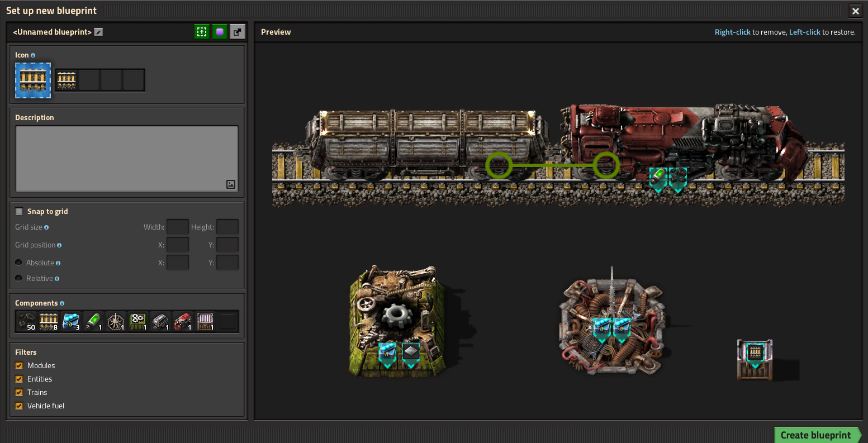Click the green mossy machine in preview
The image size is (868, 443).
[397, 321]
